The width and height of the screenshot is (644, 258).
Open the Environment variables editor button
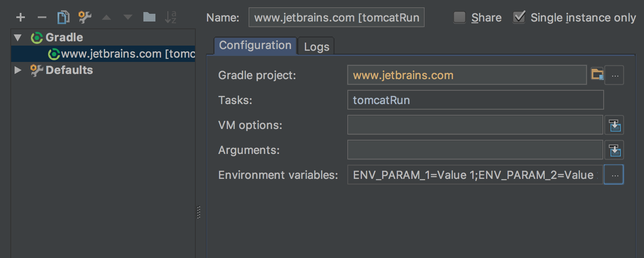pos(614,175)
